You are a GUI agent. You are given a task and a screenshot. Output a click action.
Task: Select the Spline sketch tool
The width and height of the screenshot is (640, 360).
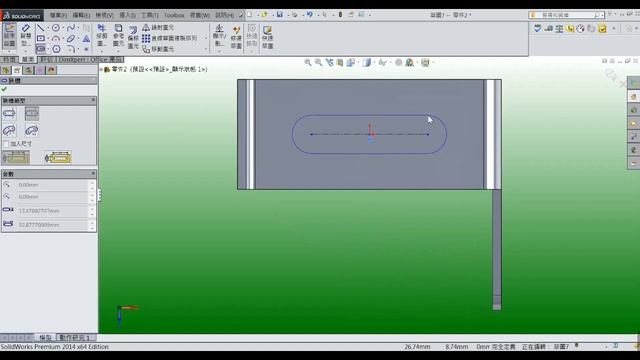71,28
